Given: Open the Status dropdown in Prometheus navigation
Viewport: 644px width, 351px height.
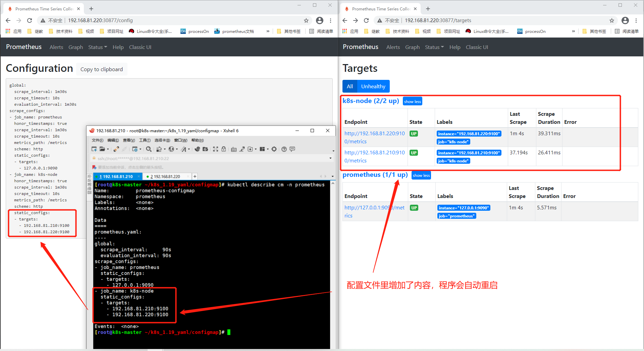Looking at the screenshot, I should [434, 47].
